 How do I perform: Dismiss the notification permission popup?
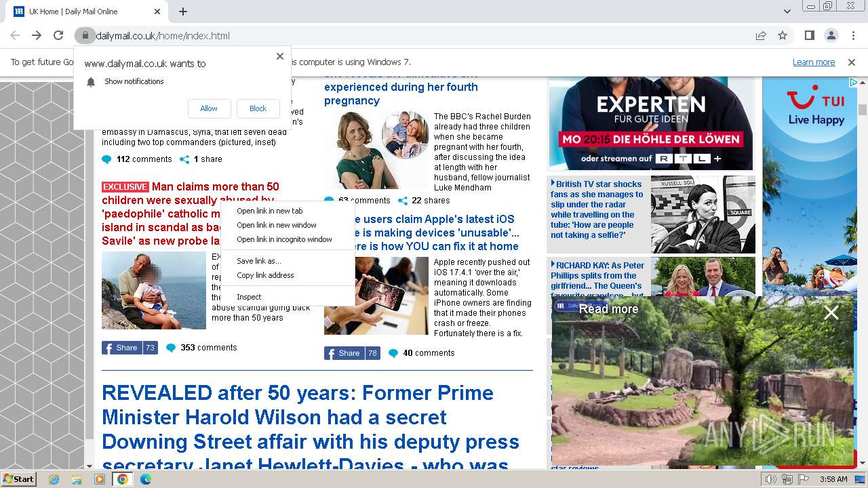pyautogui.click(x=280, y=56)
